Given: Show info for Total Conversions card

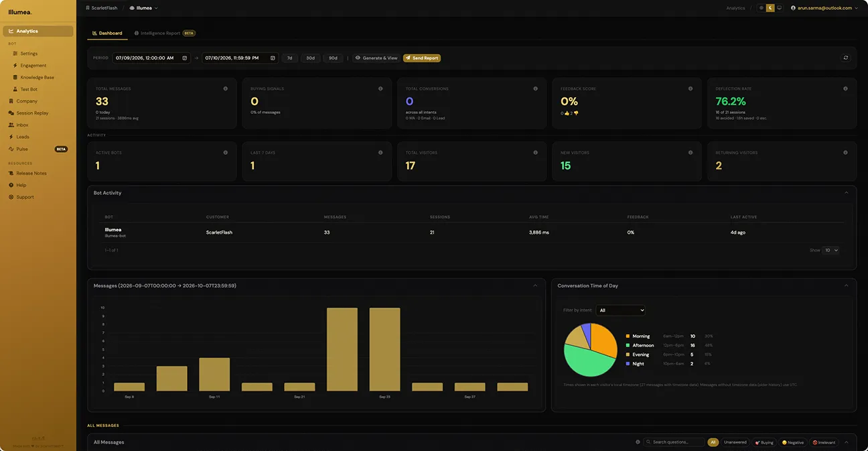Looking at the screenshot, I should (x=535, y=88).
